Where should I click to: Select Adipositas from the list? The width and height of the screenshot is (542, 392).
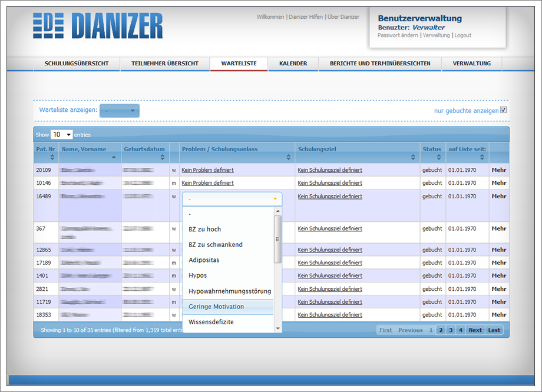coord(228,260)
